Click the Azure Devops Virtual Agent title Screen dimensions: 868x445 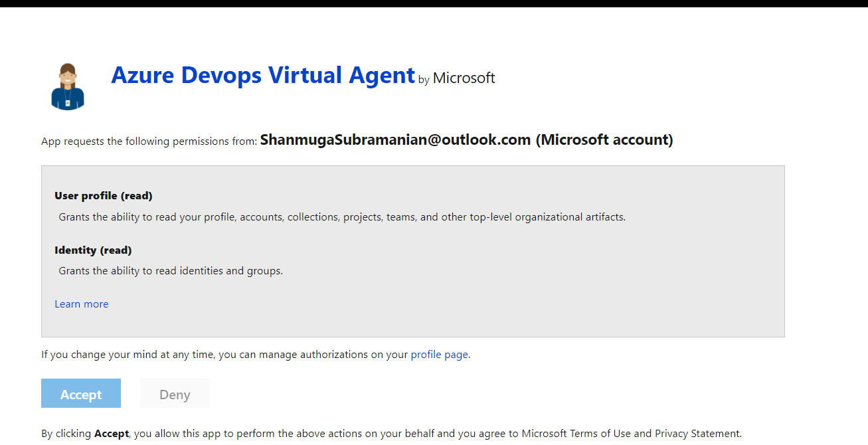[x=263, y=75]
